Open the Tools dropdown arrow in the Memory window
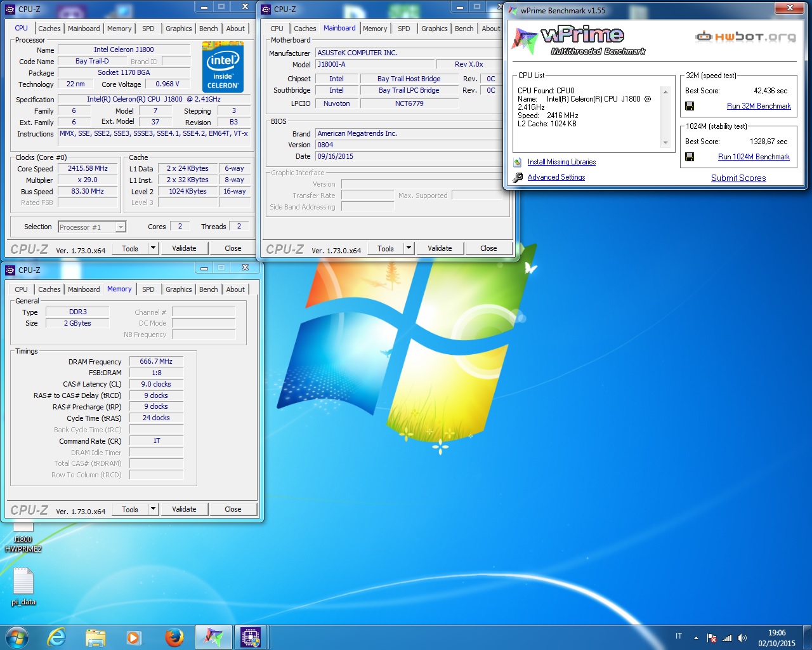Screen dimensions: 812x650 (153, 509)
